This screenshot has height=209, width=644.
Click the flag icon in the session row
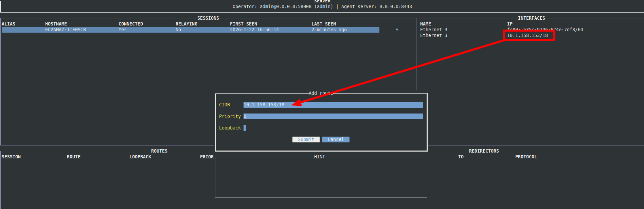point(397,30)
